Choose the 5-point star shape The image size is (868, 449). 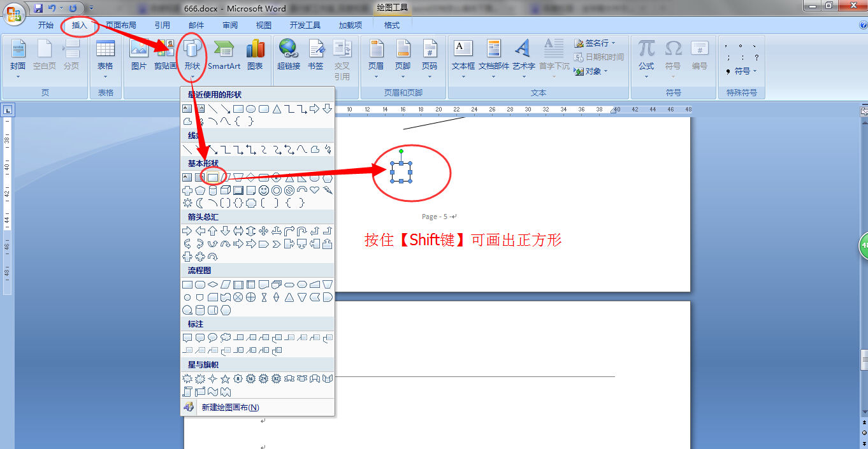click(226, 378)
